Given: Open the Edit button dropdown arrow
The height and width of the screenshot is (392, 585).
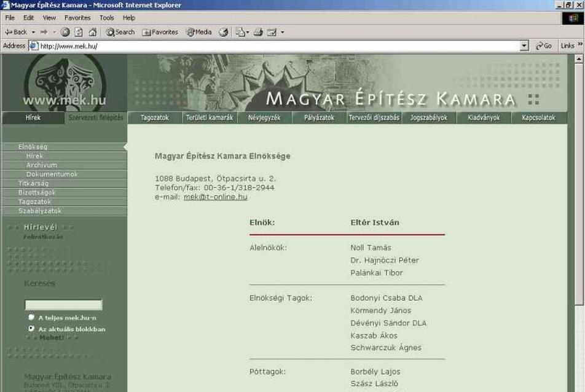Looking at the screenshot, I should 283,33.
